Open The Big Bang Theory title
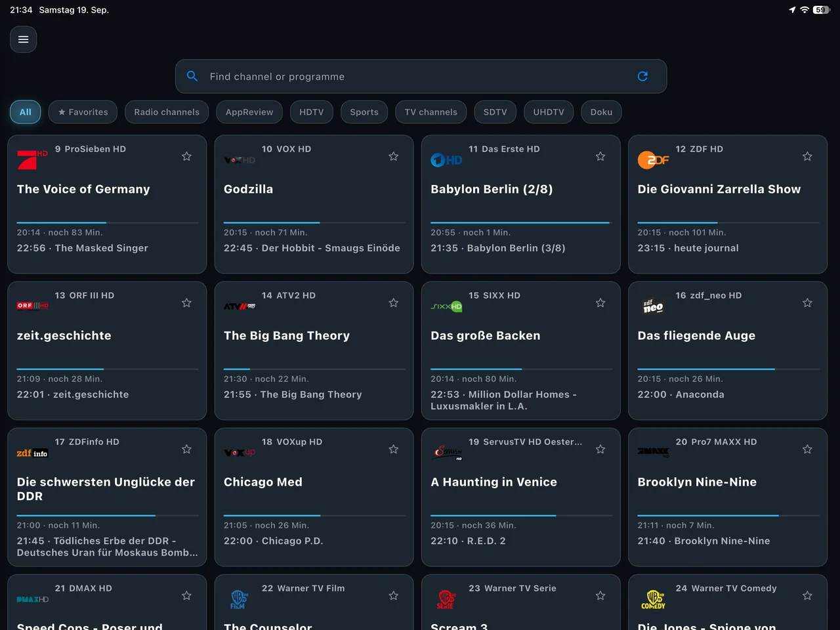The width and height of the screenshot is (840, 630). (x=287, y=335)
